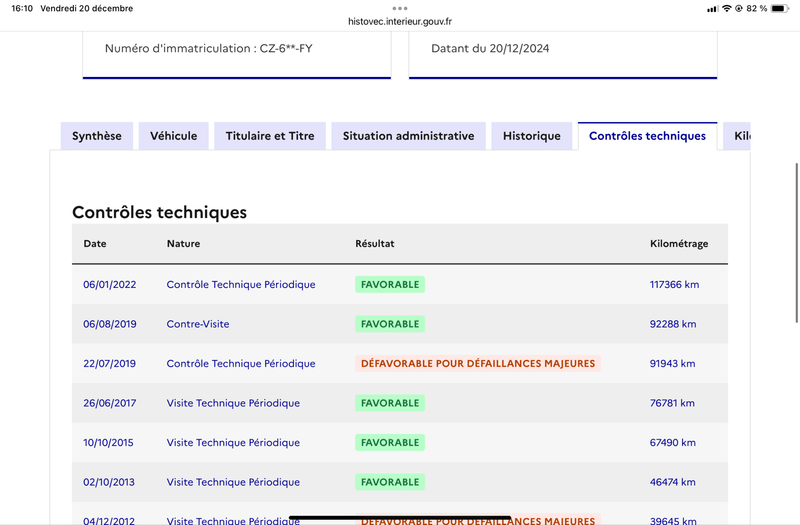Select date 06/08/2019
The height and width of the screenshot is (525, 800).
(x=110, y=324)
